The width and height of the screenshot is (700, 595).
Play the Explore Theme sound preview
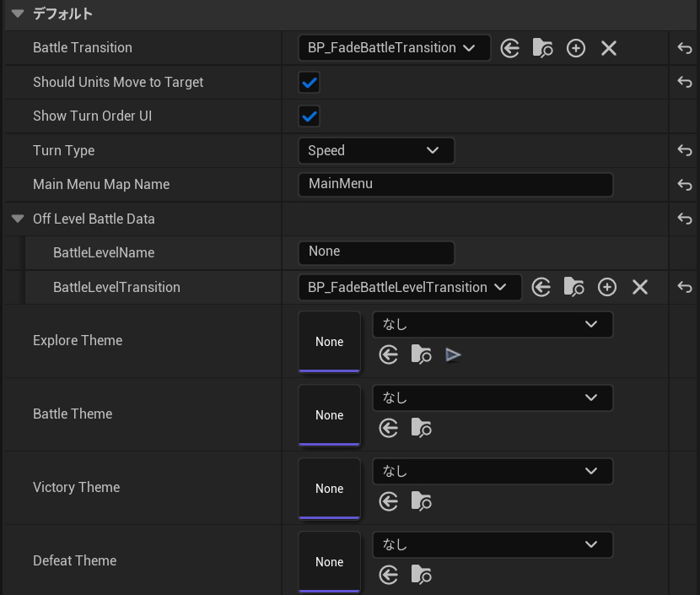pyautogui.click(x=454, y=354)
